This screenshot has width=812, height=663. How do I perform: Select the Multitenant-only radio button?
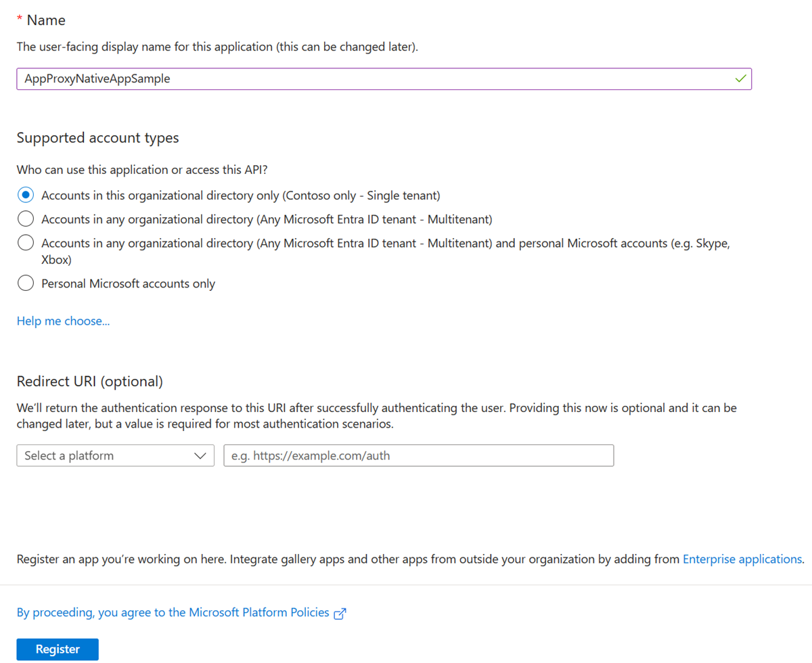[26, 219]
